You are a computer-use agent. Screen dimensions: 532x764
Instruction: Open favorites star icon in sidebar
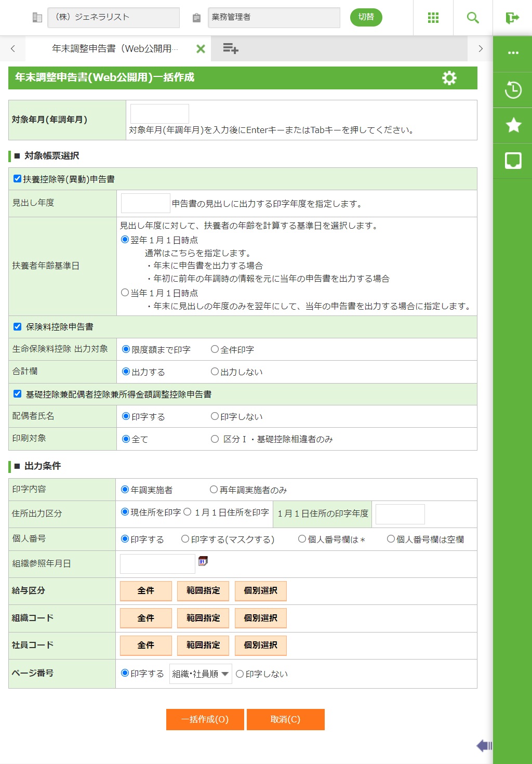513,125
